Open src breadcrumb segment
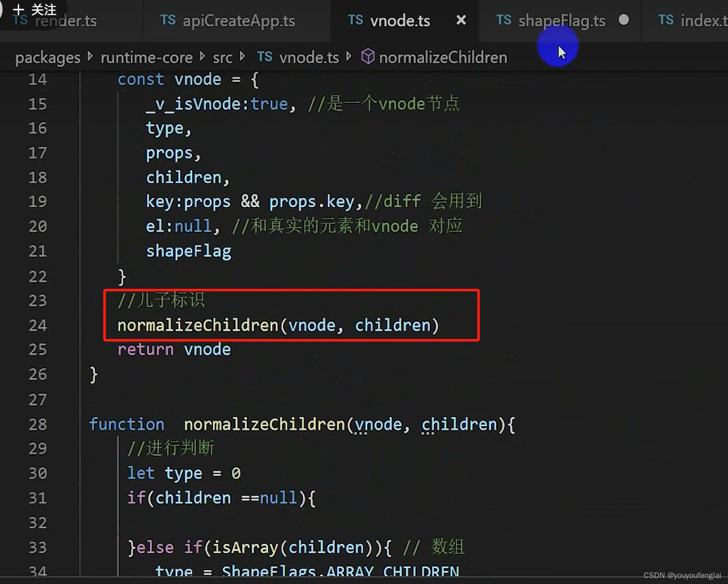 pos(223,57)
